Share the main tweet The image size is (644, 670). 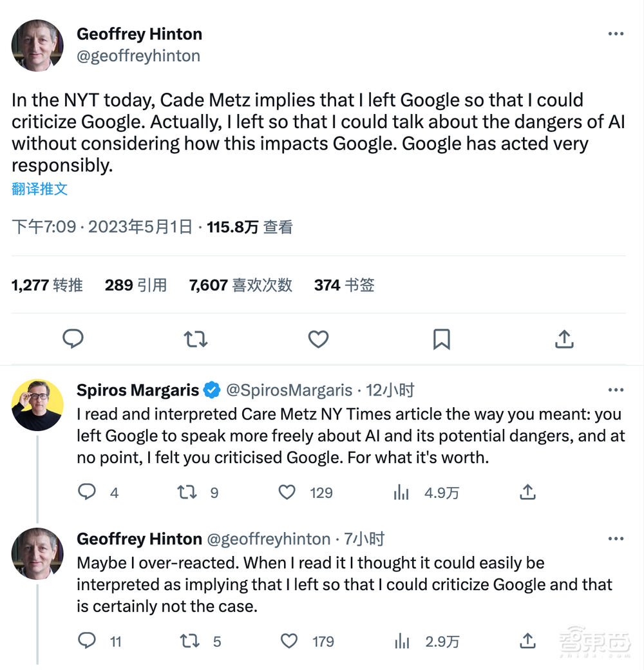pyautogui.click(x=564, y=339)
